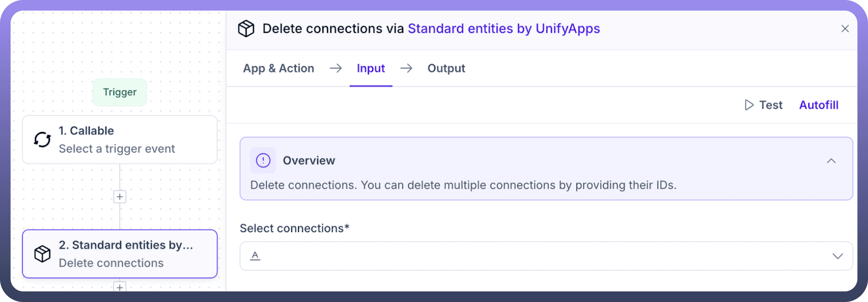Switch to the App & Action tab
The width and height of the screenshot is (868, 302).
point(278,69)
